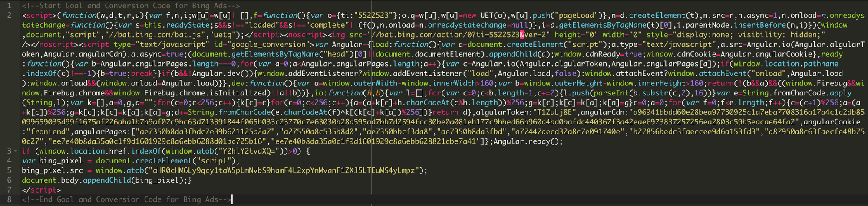Screen dimensions: 868x206
Task: Click 'document.body.appendChild(bing_pixel)' on line 6
Action: point(102,180)
